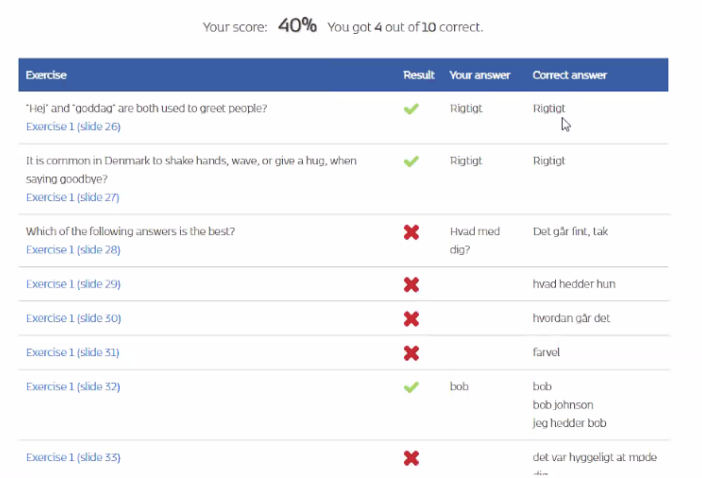Jump to Exercise 1 (slide 33)
The image size is (702, 478).
click(73, 457)
